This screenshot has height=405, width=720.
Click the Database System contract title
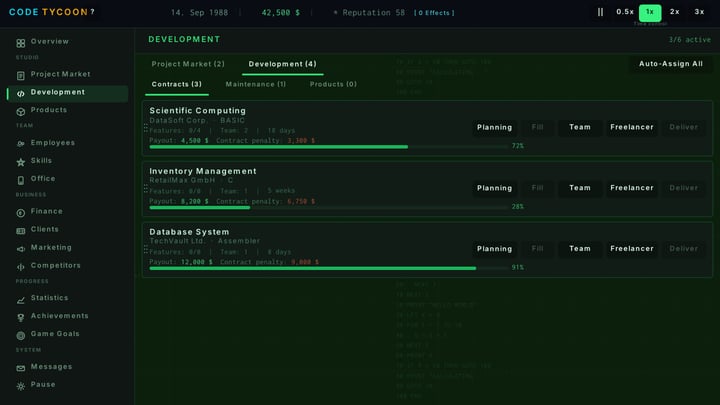tap(189, 232)
